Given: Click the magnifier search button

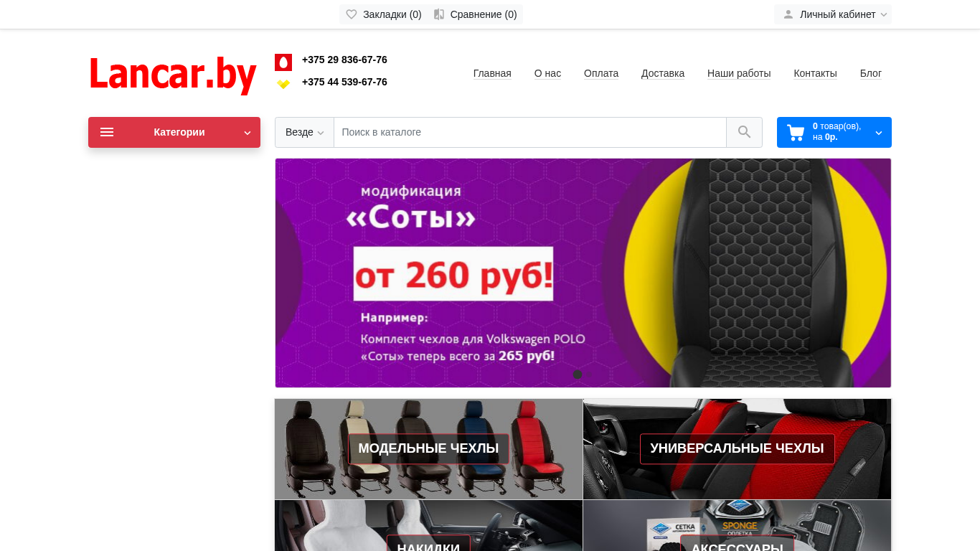Looking at the screenshot, I should coord(744,132).
